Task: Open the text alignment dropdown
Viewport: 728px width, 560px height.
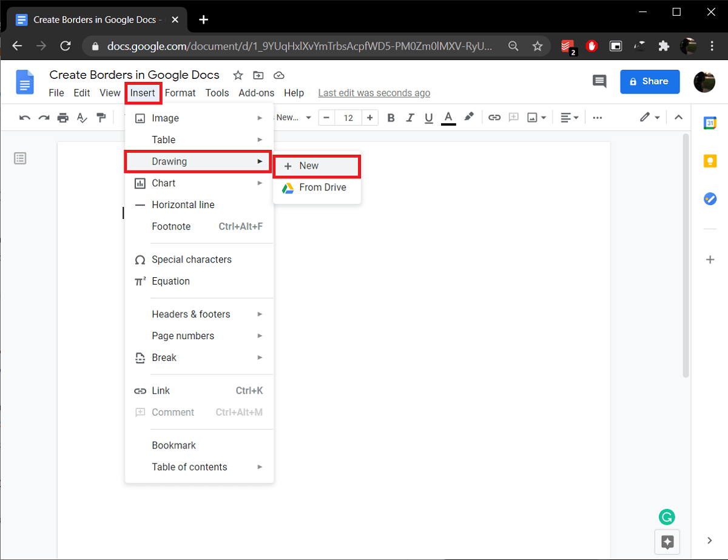Action: (x=575, y=117)
